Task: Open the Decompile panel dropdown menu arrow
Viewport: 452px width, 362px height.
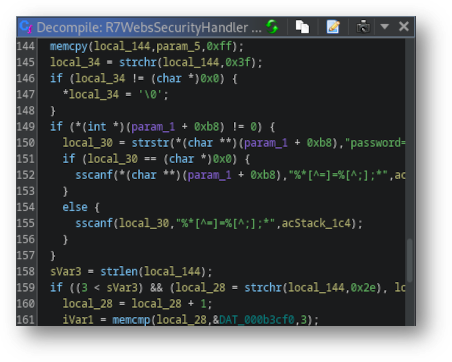Action: [x=385, y=26]
